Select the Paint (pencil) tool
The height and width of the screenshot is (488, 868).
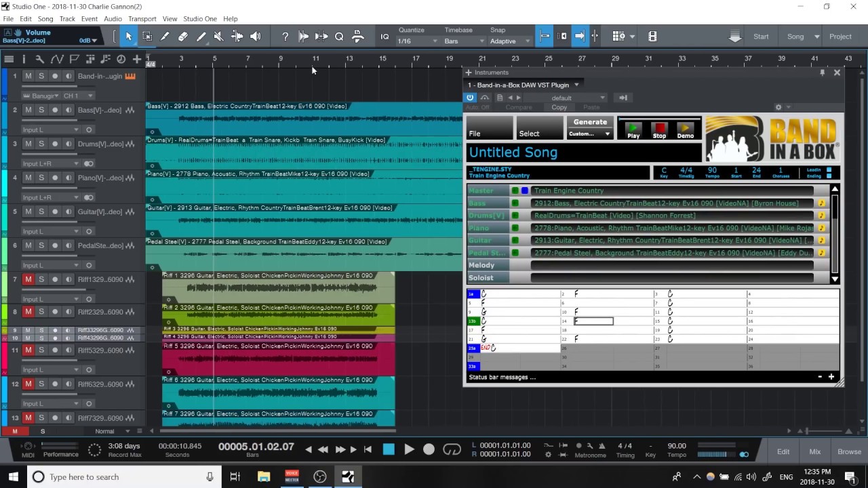[x=201, y=37]
